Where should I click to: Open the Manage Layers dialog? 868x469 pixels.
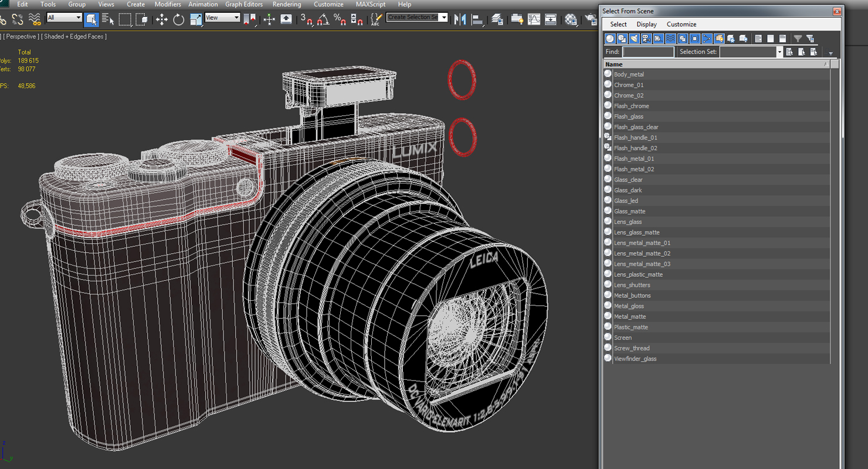[497, 19]
